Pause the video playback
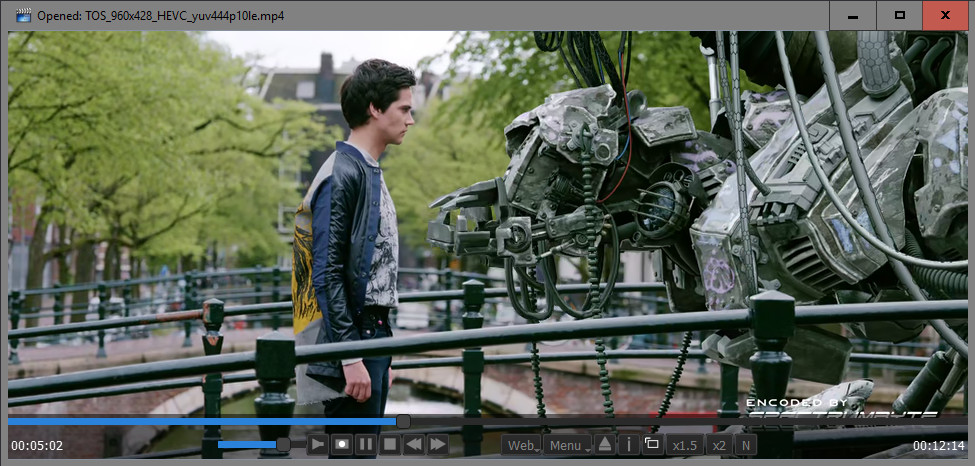Viewport: 975px width, 466px height. 366,444
